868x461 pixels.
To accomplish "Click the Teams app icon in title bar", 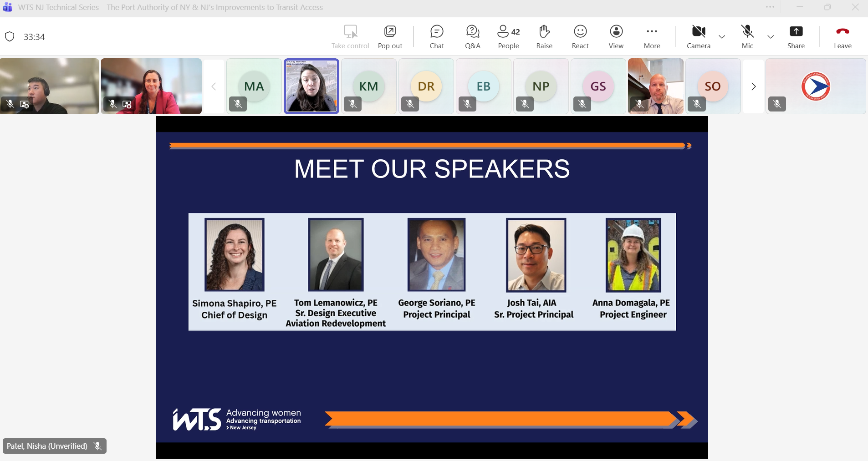I will point(7,7).
